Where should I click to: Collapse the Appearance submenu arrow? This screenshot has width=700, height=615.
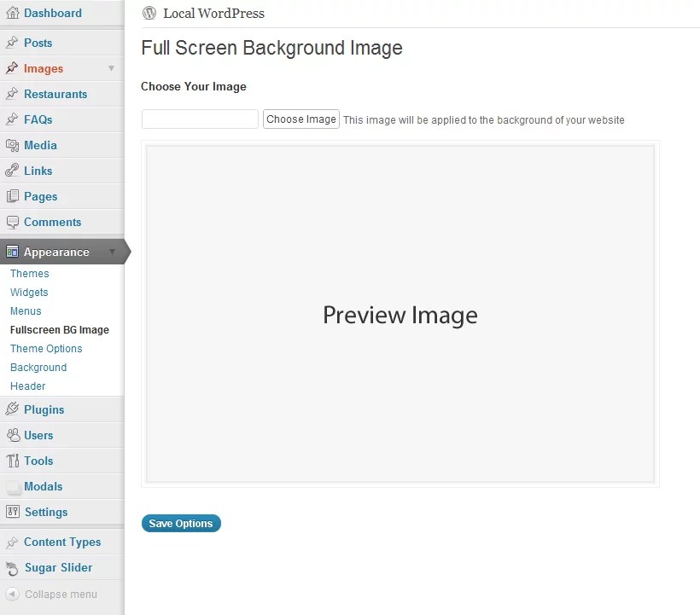(x=114, y=252)
